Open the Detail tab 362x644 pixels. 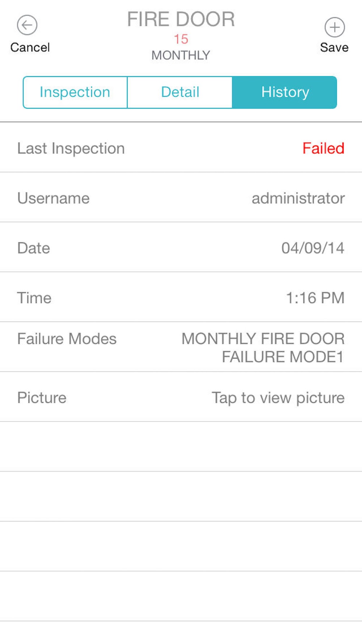click(180, 92)
